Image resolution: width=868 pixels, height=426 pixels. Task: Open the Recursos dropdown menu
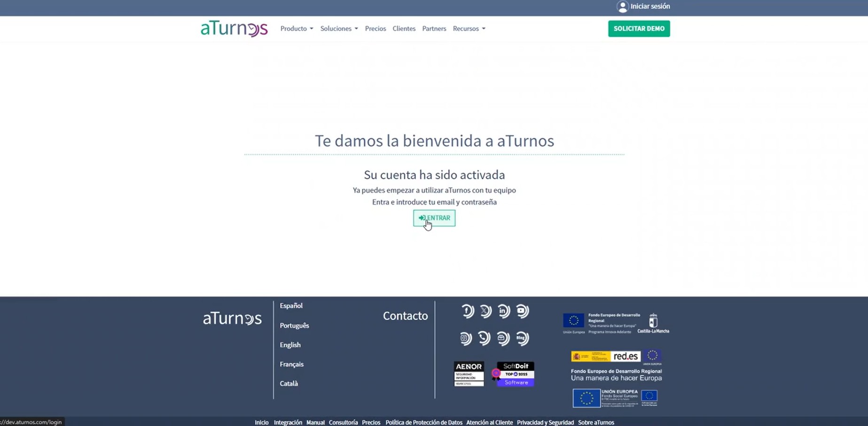point(469,29)
